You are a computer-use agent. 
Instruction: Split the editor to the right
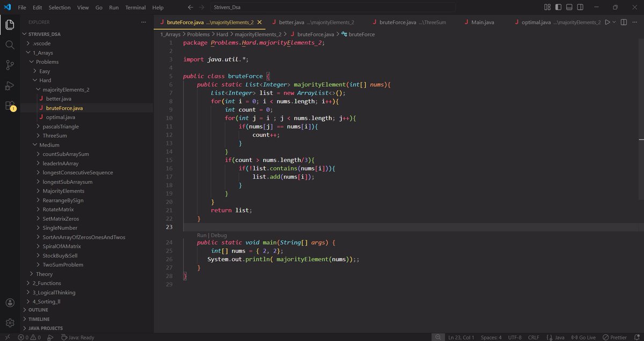[x=624, y=22]
